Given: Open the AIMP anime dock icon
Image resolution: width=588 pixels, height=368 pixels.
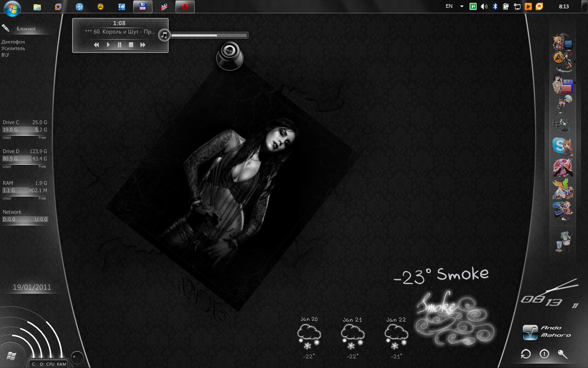Looking at the screenshot, I should click(x=563, y=61).
